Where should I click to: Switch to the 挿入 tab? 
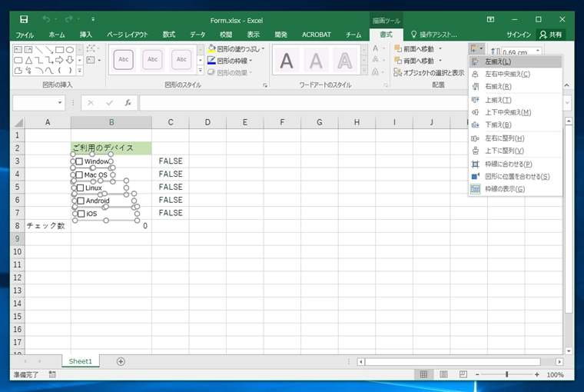(x=85, y=35)
